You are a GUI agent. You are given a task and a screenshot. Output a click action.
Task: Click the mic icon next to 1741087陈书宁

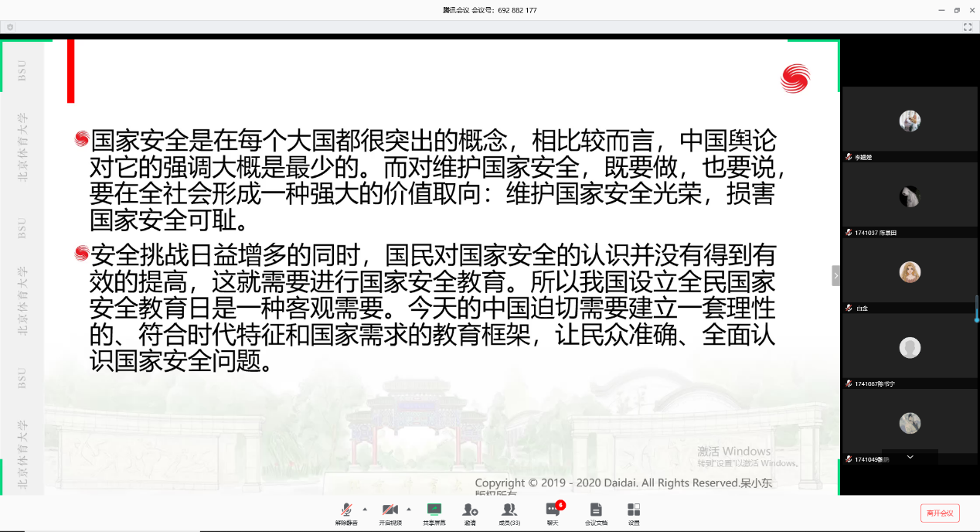(x=849, y=382)
